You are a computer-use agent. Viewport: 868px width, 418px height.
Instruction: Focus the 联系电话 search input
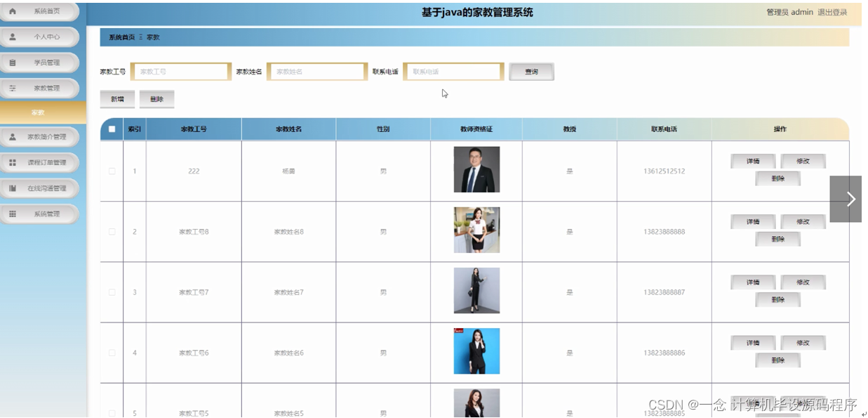tap(453, 72)
